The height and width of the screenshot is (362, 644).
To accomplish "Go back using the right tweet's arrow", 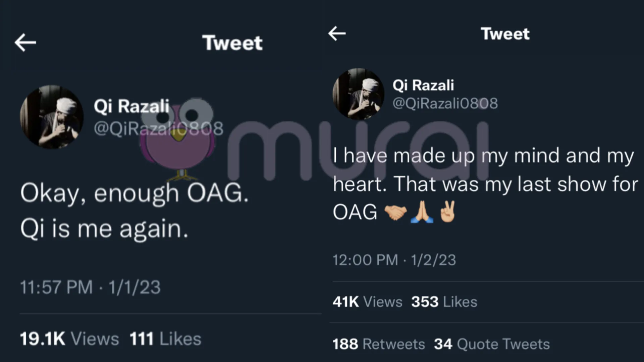I will (x=337, y=34).
